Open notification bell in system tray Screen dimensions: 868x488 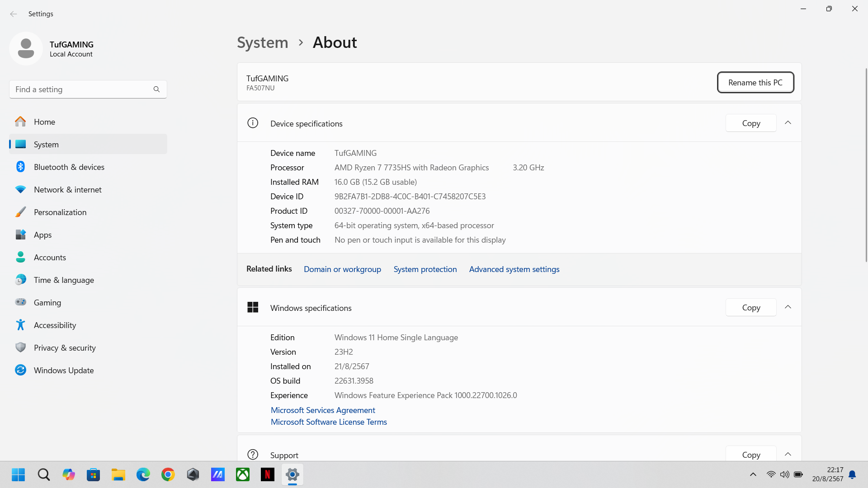(x=852, y=474)
